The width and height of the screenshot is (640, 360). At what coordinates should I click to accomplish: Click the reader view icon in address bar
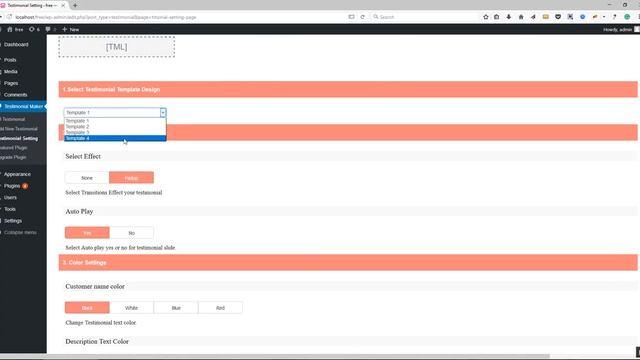point(351,17)
